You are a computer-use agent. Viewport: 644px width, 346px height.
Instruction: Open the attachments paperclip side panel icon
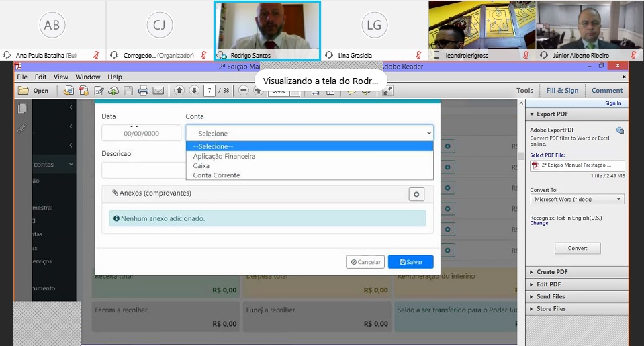[x=22, y=127]
